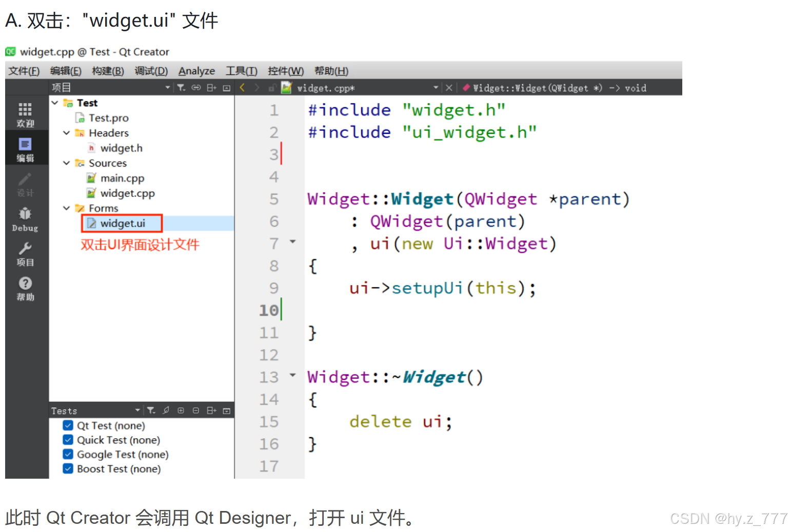
Task: Click the file lock icon in the editor toolbar
Action: tap(272, 88)
